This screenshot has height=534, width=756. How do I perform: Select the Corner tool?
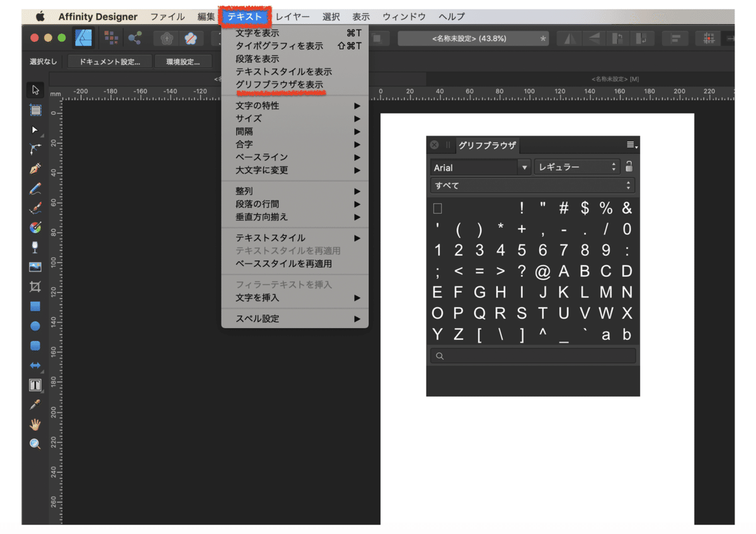pos(36,149)
